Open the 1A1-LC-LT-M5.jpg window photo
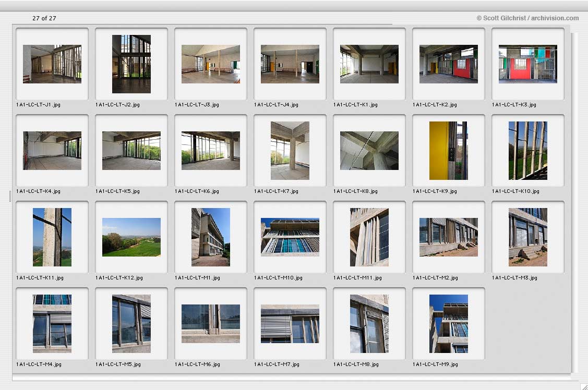Image resolution: width=588 pixels, height=390 pixels. point(131,324)
